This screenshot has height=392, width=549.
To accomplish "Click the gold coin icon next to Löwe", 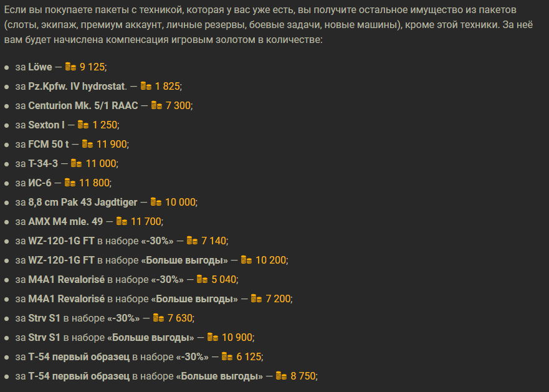I will click(70, 66).
